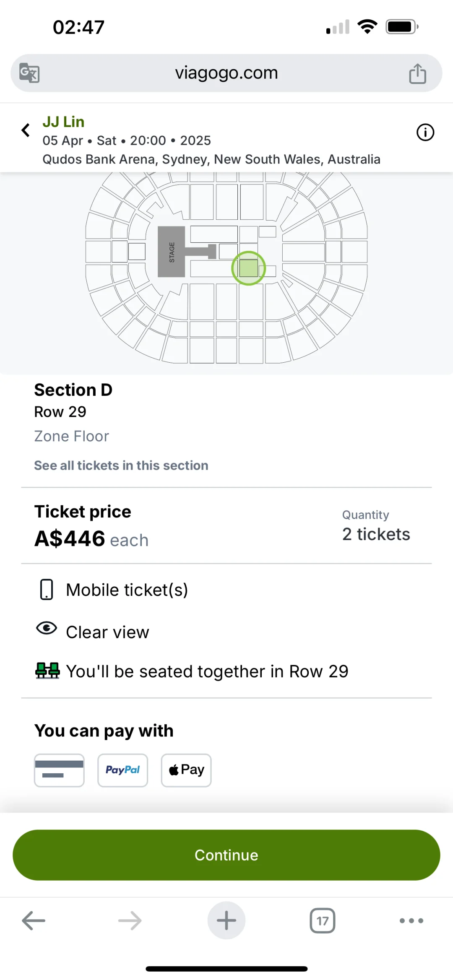Tap See all tickets in this section

pos(121,465)
